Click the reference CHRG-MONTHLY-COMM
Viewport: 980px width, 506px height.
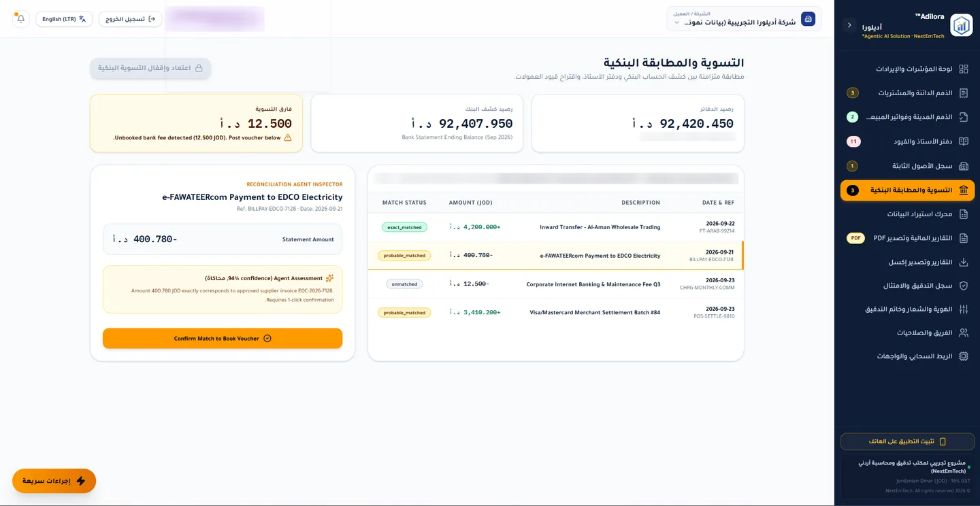(x=707, y=288)
